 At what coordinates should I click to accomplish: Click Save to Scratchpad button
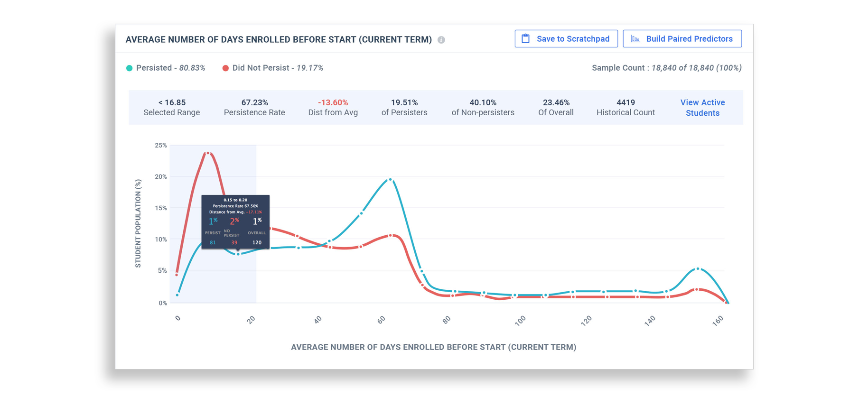[x=566, y=39]
